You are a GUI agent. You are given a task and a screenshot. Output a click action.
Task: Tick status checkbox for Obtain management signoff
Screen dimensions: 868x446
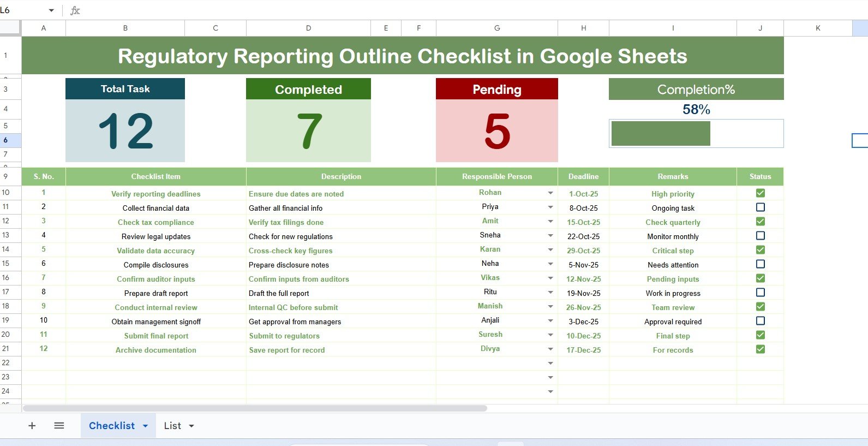pyautogui.click(x=760, y=321)
